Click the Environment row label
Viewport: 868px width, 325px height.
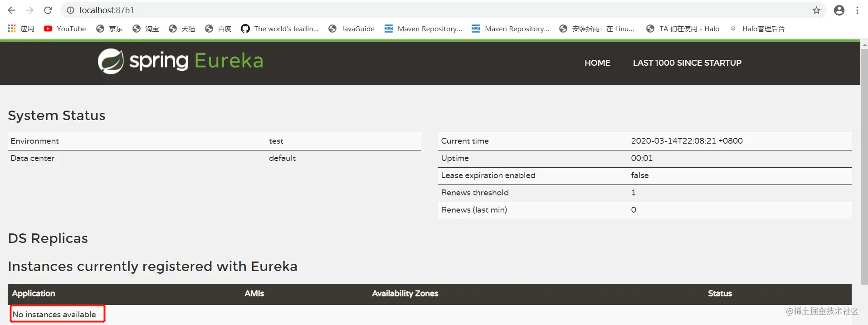pyautogui.click(x=35, y=141)
